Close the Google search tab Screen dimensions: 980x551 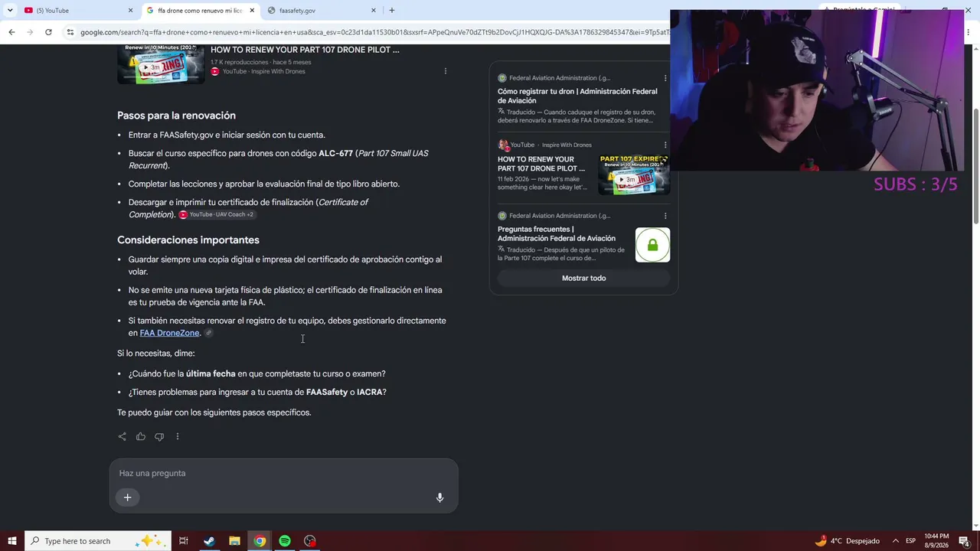tap(252, 10)
